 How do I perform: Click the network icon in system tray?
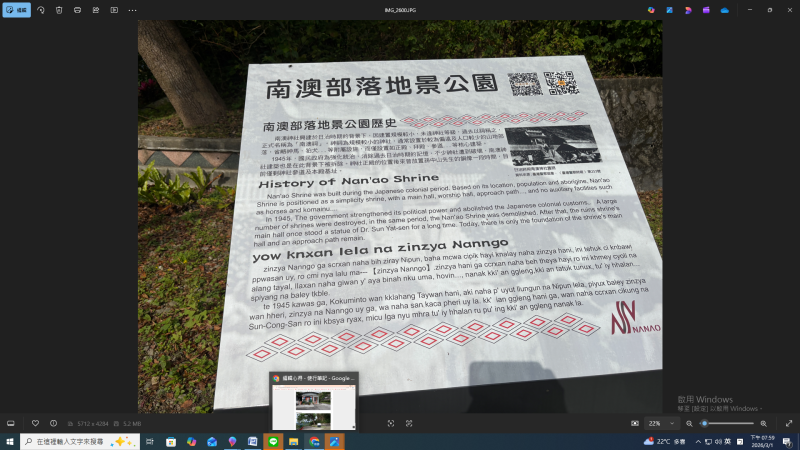click(x=708, y=442)
